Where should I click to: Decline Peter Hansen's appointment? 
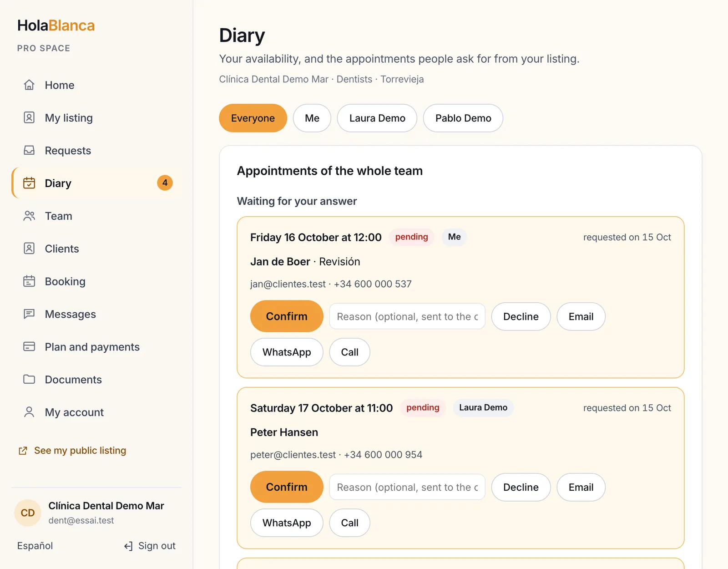521,487
